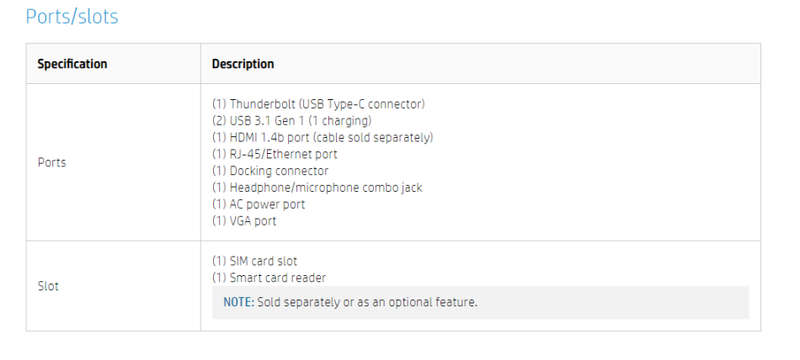This screenshot has width=800, height=360.
Task: Click the HDMI 1.4b port entry
Action: pyautogui.click(x=322, y=138)
